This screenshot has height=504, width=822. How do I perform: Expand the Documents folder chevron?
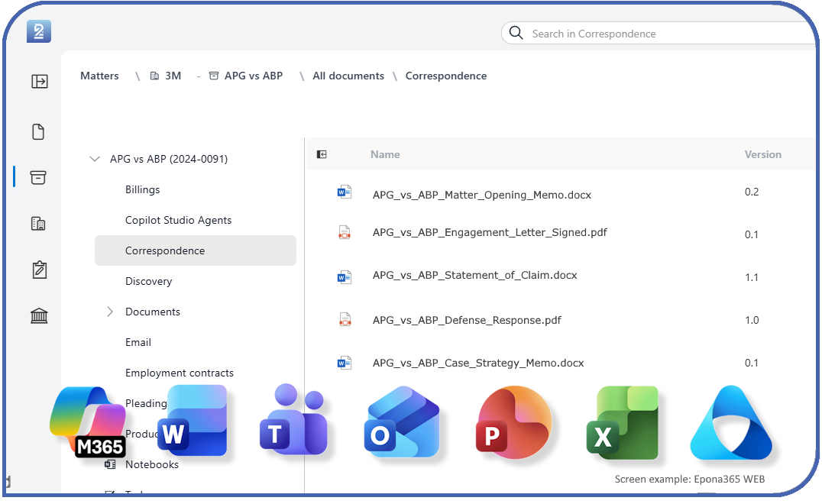pos(109,312)
